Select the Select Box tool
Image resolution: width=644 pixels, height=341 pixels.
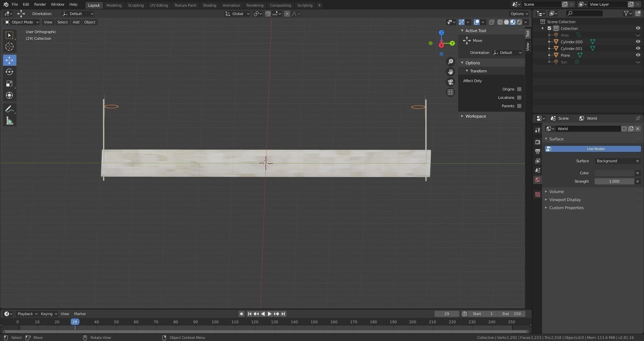coord(9,35)
